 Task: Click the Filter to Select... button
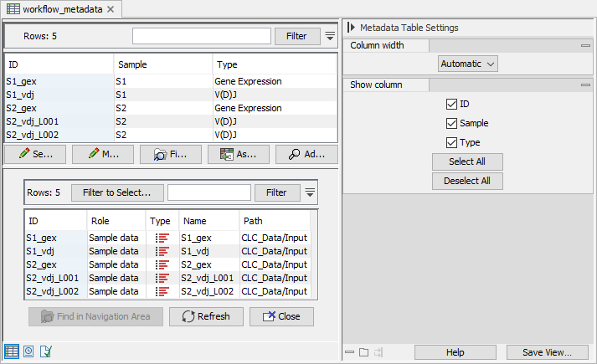click(117, 192)
